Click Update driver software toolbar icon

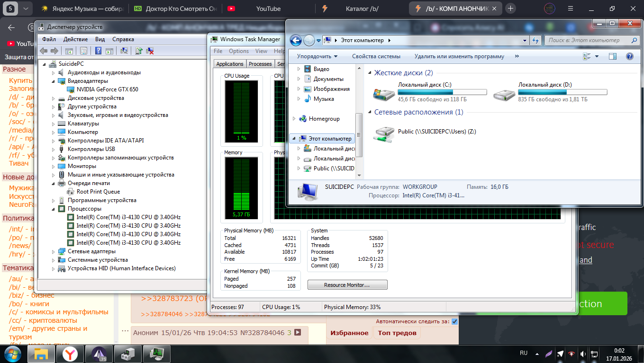[139, 51]
